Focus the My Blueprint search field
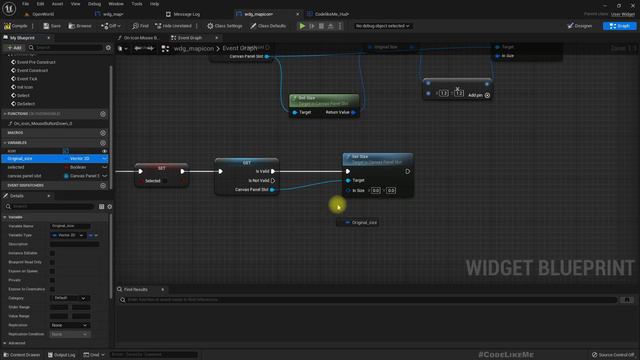Screen dimensions: 640x360 [65, 47]
